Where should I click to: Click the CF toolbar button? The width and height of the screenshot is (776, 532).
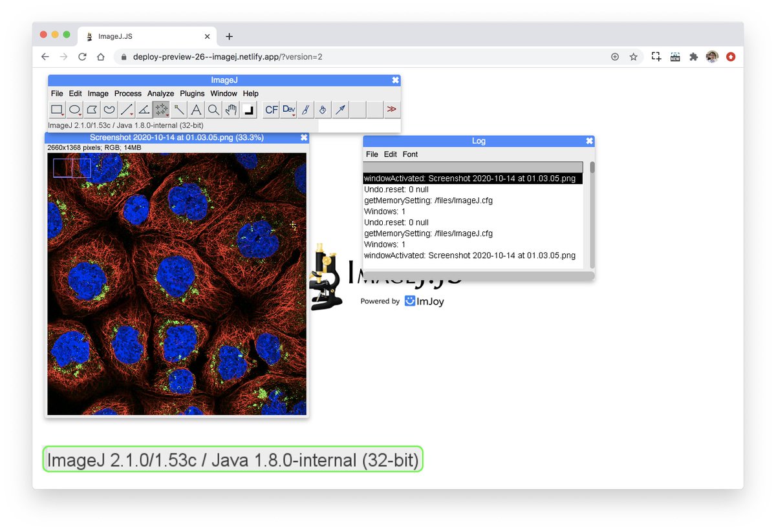(271, 110)
